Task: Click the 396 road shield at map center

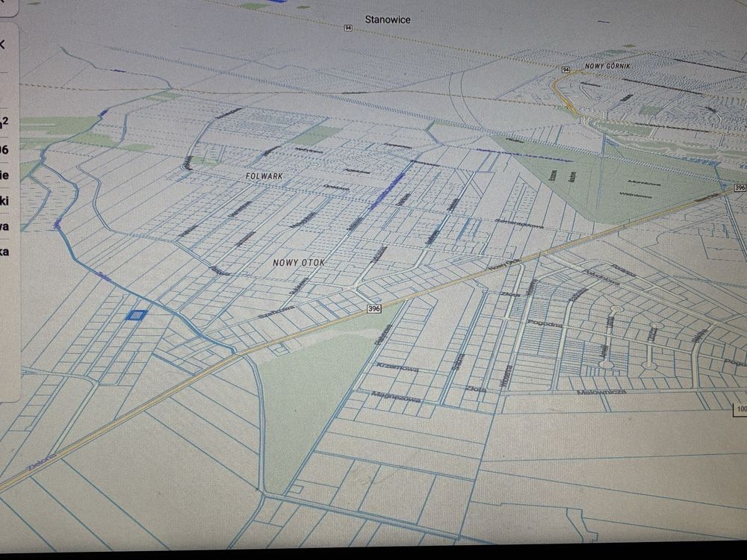Action: coord(374,308)
